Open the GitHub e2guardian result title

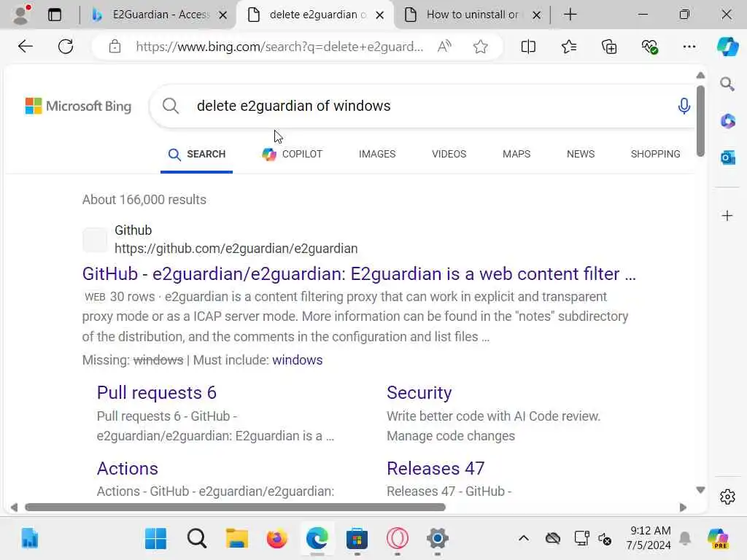click(x=359, y=274)
